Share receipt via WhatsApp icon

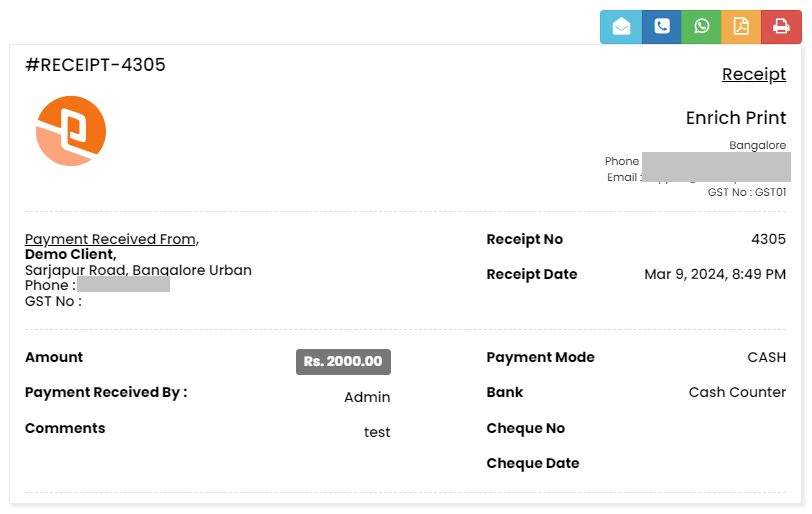click(x=702, y=27)
